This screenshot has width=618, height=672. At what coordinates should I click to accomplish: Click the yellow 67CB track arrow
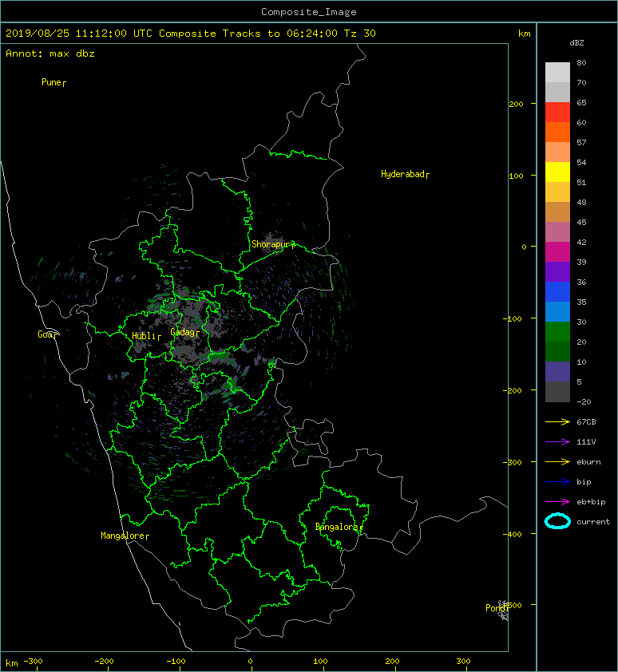557,422
